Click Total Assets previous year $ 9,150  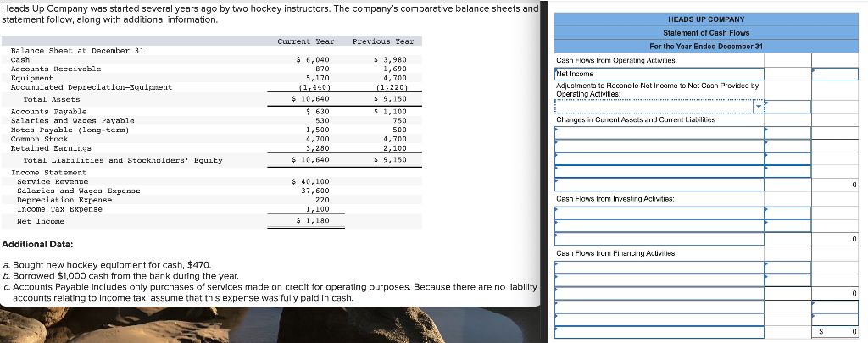pyautogui.click(x=388, y=99)
